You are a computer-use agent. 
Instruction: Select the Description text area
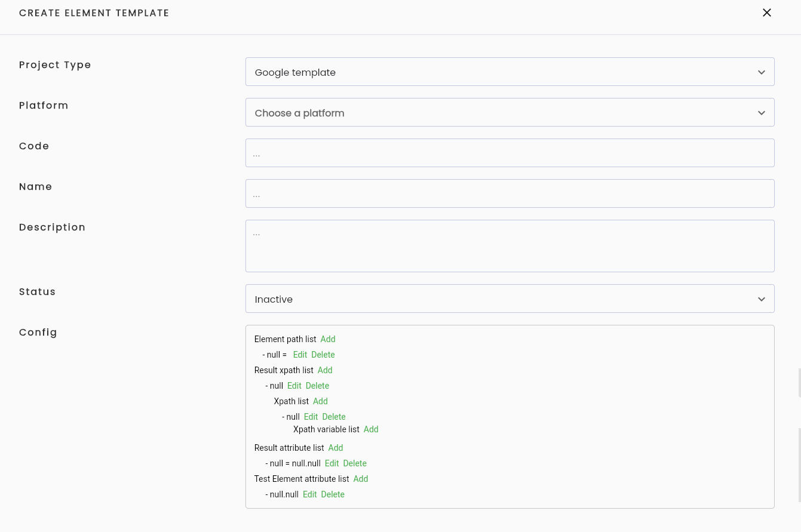click(x=510, y=246)
